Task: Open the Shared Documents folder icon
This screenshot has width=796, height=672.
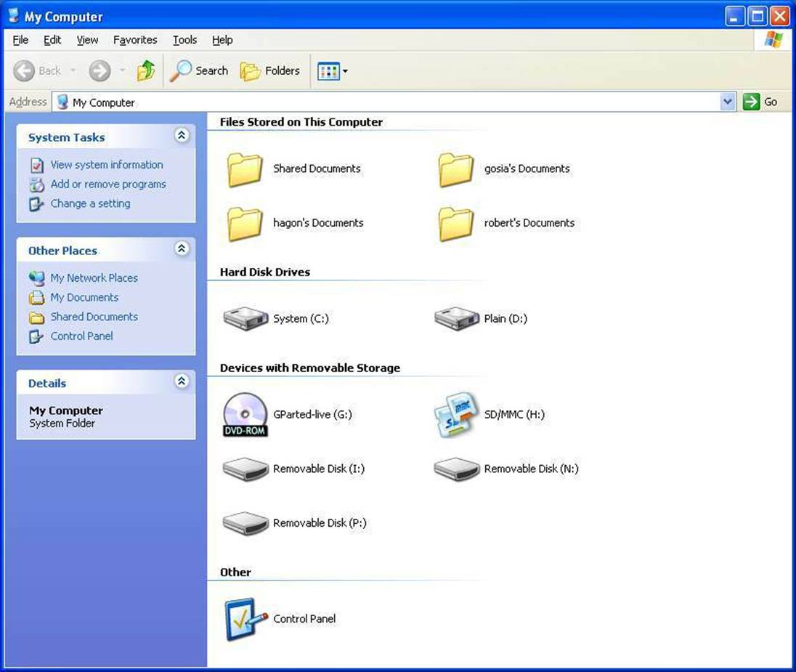Action: 245,169
